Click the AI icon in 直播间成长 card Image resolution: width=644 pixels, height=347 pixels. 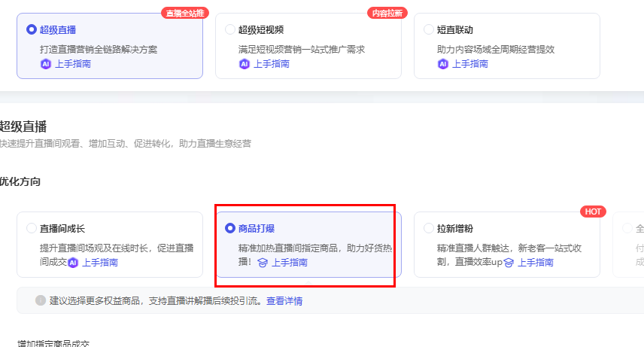[x=73, y=263]
